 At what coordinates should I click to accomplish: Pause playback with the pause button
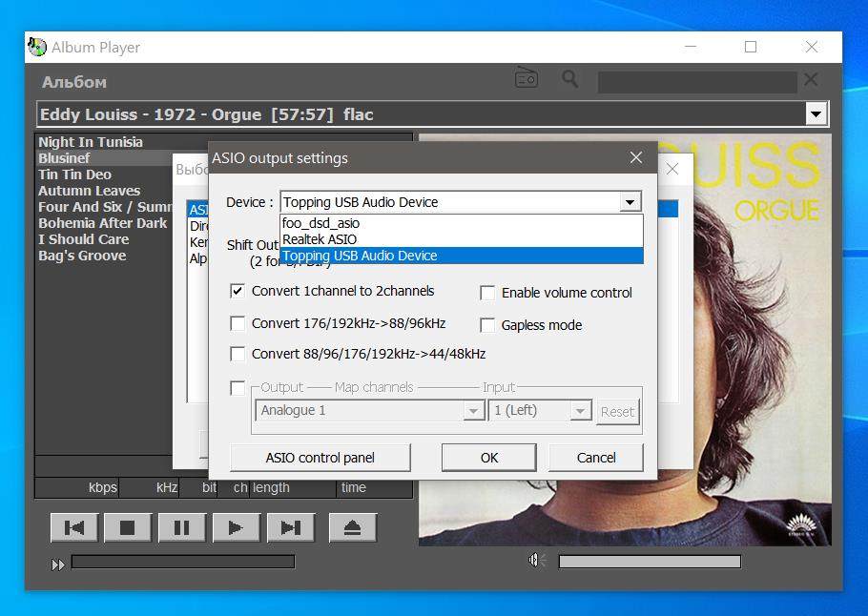tap(181, 527)
